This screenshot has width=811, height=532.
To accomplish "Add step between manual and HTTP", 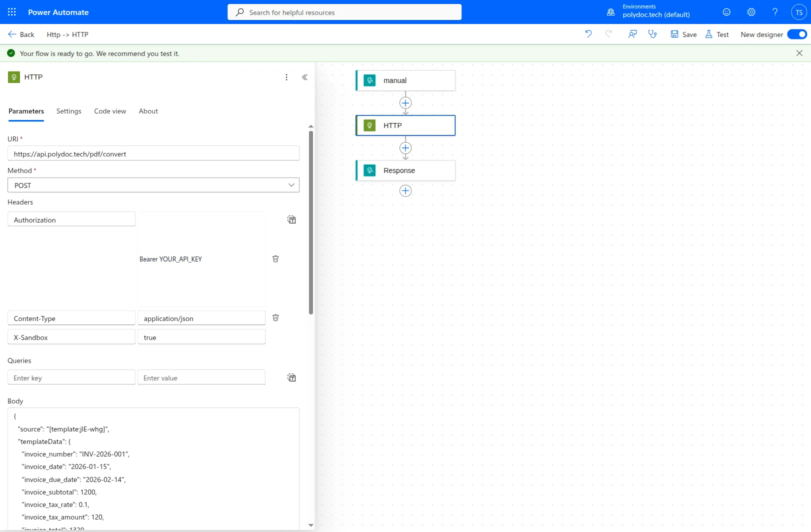I will (405, 103).
